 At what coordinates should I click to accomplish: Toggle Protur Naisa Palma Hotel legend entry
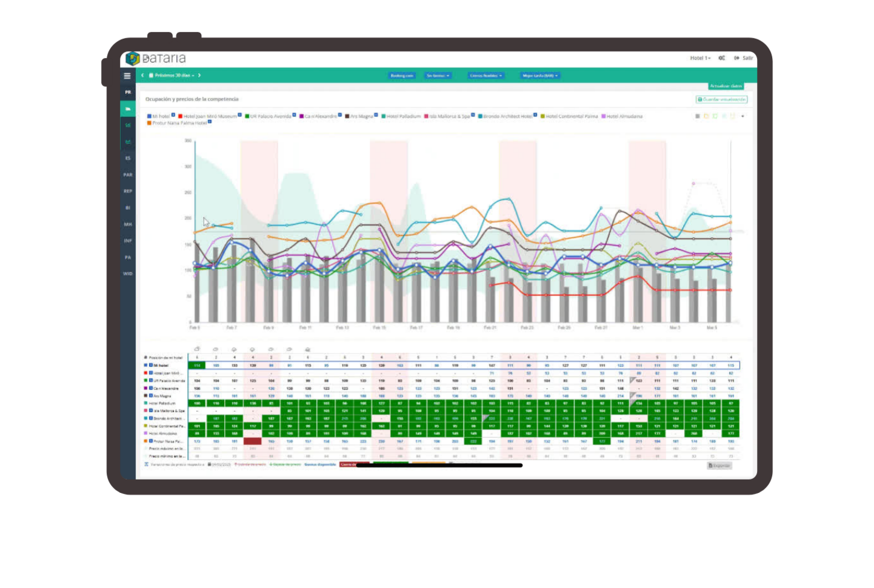(x=177, y=123)
